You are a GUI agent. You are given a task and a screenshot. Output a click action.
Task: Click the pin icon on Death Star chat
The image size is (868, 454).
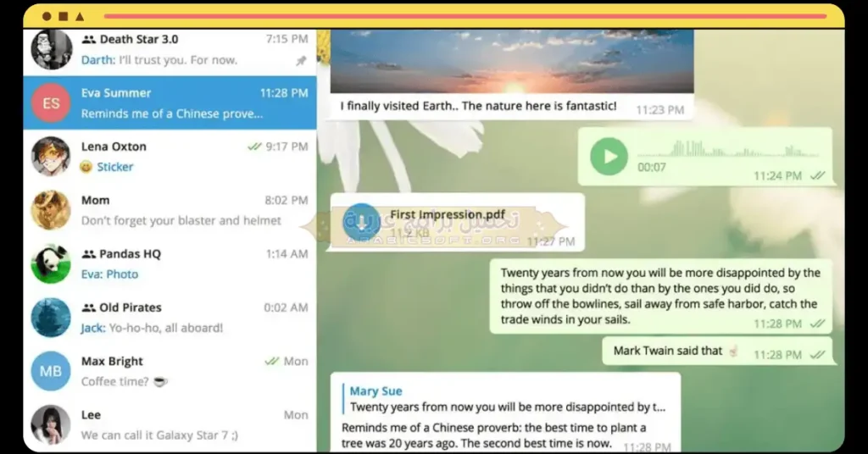click(301, 61)
